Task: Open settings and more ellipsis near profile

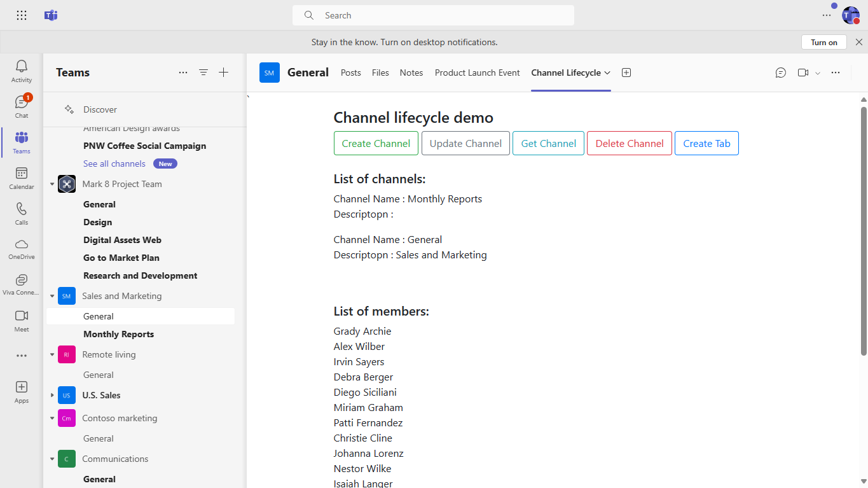Action: (x=827, y=15)
